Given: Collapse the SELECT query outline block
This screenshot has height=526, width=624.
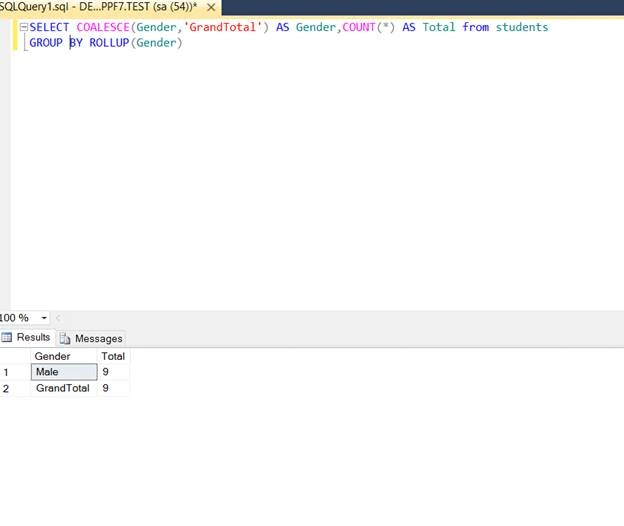Looking at the screenshot, I should pos(23,27).
